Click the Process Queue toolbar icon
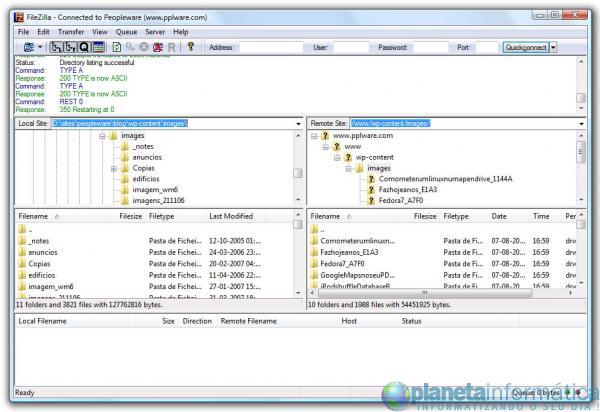 tap(130, 47)
